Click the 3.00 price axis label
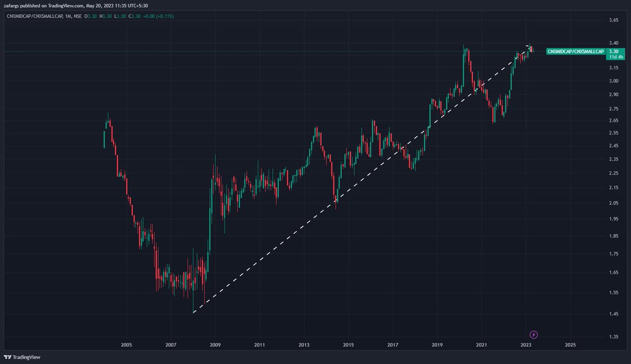 coord(613,81)
